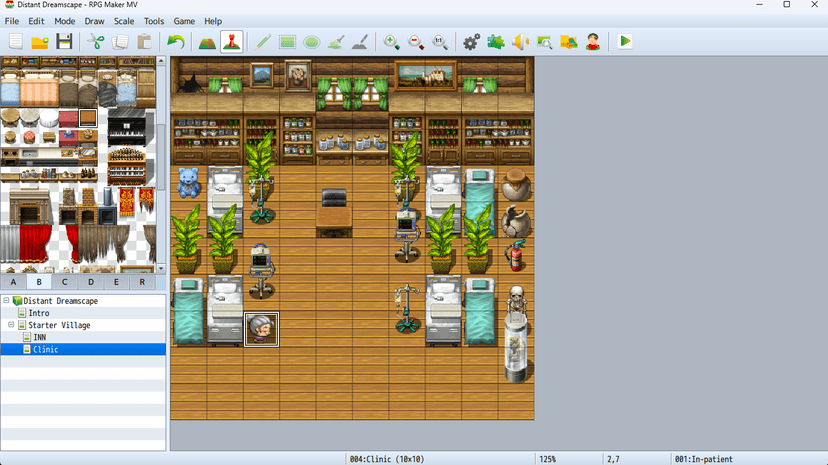The image size is (828, 465).
Task: Open the Database gear icon
Action: click(471, 42)
